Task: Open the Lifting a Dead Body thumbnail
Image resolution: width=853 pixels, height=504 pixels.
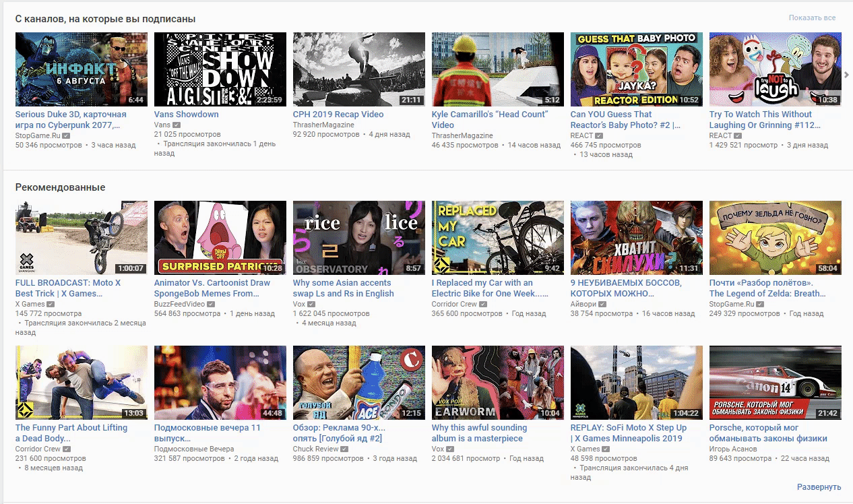Action: pyautogui.click(x=82, y=383)
